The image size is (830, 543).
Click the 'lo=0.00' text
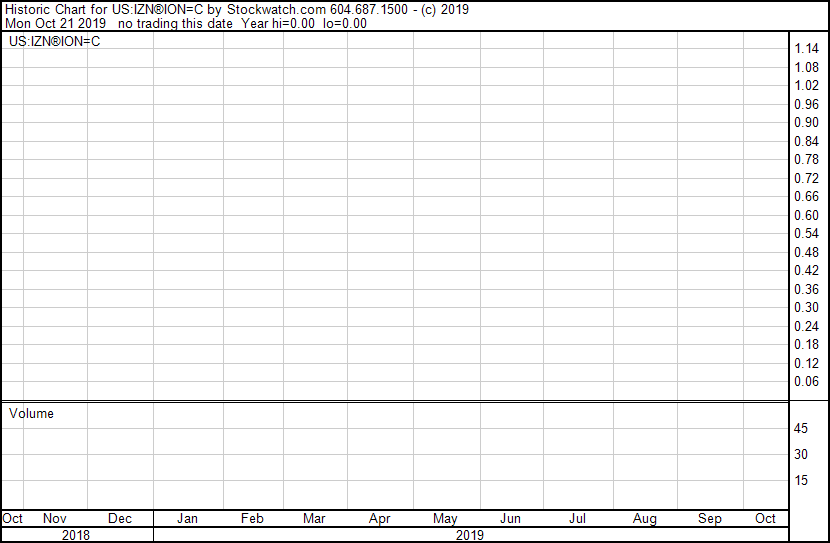click(345, 23)
